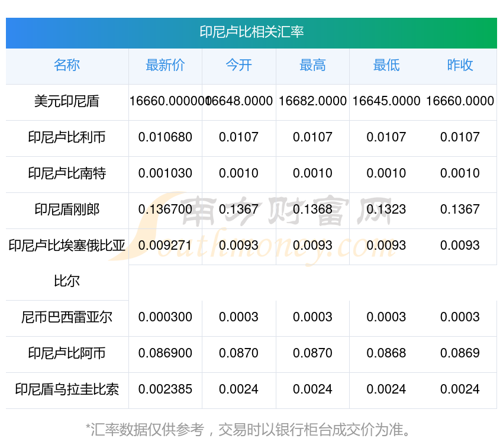This screenshot has width=503, height=448.
Task: Open the 印尼盾刚郎 currency pair
Action: [67, 210]
